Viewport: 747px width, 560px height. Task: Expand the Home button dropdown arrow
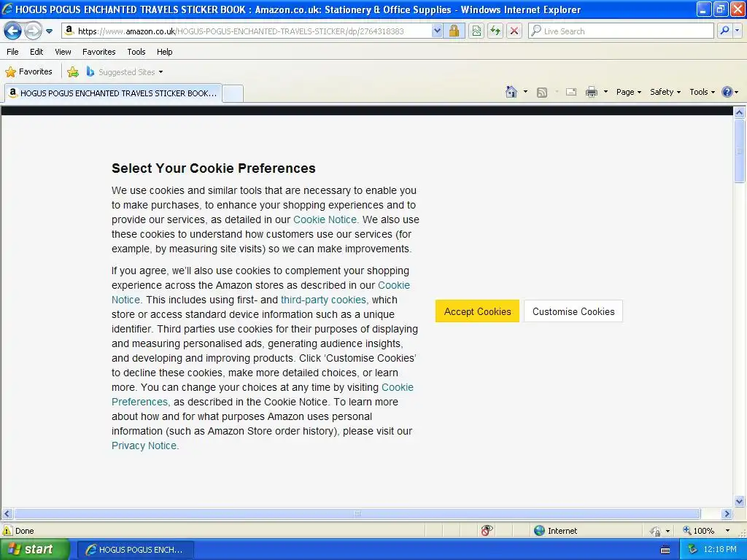tap(525, 92)
